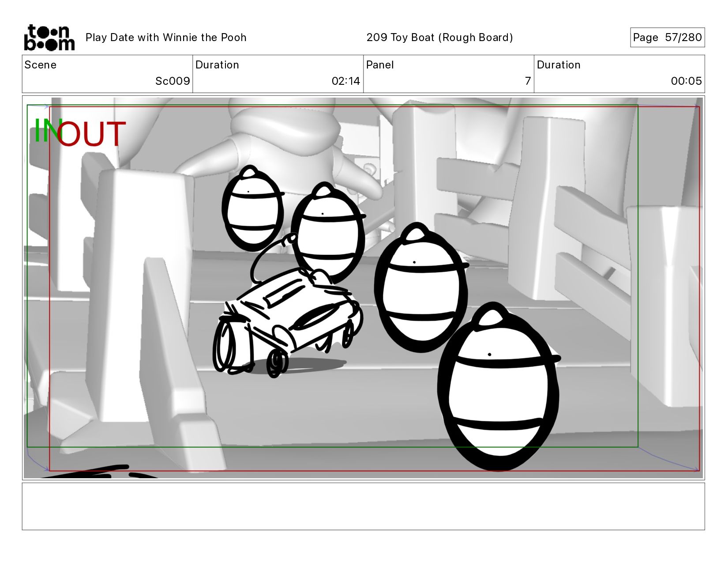Click the "209 Toy Boat (Rough Board)" heading
The width and height of the screenshot is (728, 563).
(x=439, y=38)
